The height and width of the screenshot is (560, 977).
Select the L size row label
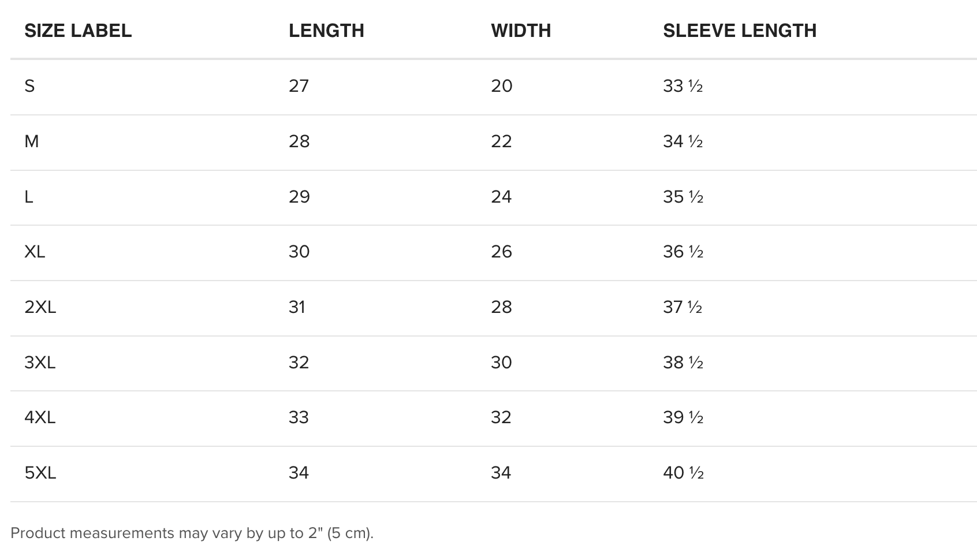point(29,197)
